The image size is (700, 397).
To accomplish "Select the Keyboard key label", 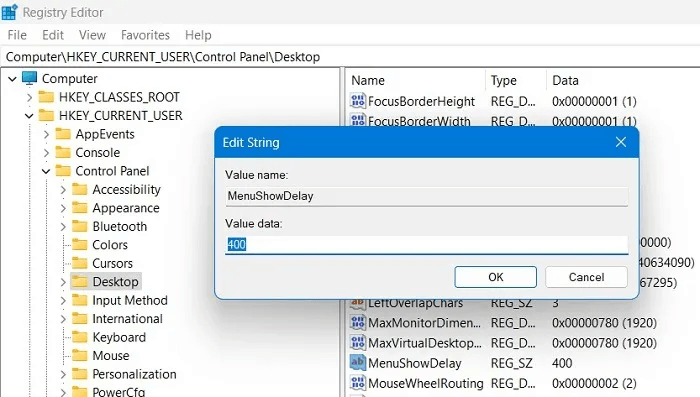I will [x=119, y=337].
